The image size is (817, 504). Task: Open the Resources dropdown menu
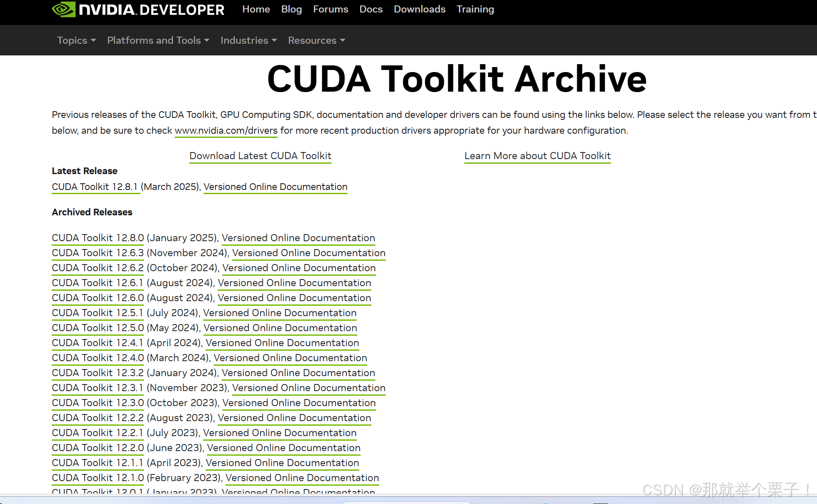click(316, 40)
